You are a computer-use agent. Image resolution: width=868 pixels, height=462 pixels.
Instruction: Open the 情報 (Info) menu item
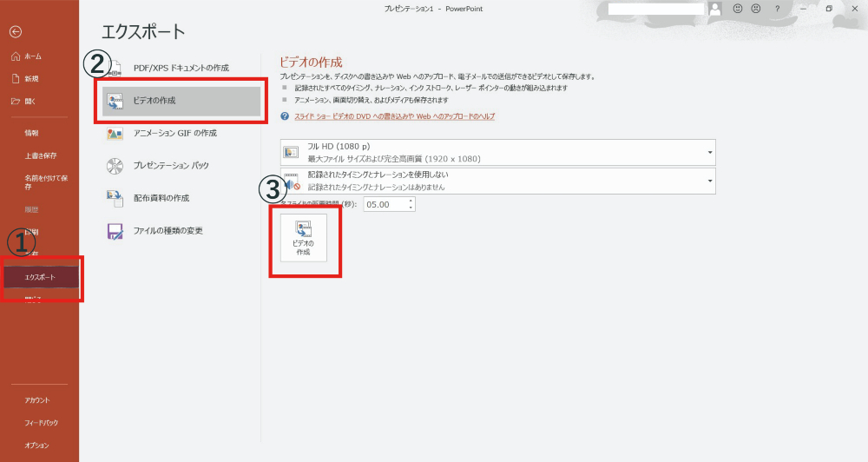point(32,133)
